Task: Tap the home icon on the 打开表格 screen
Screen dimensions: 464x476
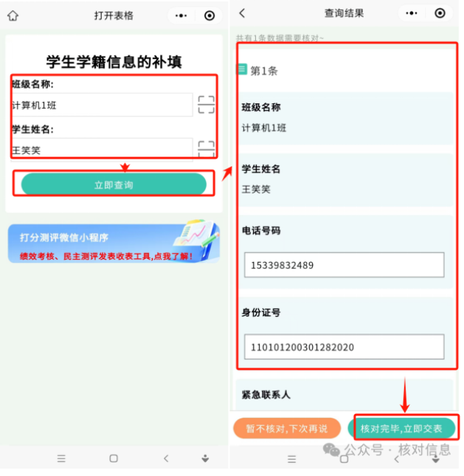Action: (13, 15)
